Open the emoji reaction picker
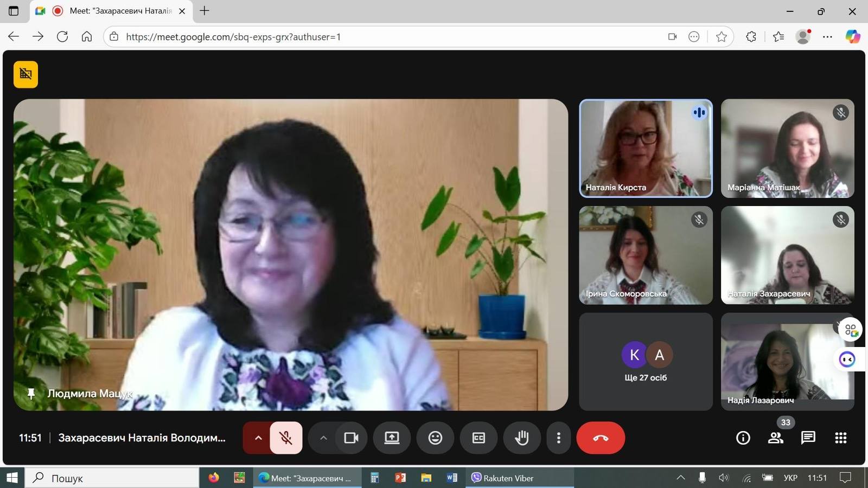This screenshot has height=488, width=868. pyautogui.click(x=435, y=438)
